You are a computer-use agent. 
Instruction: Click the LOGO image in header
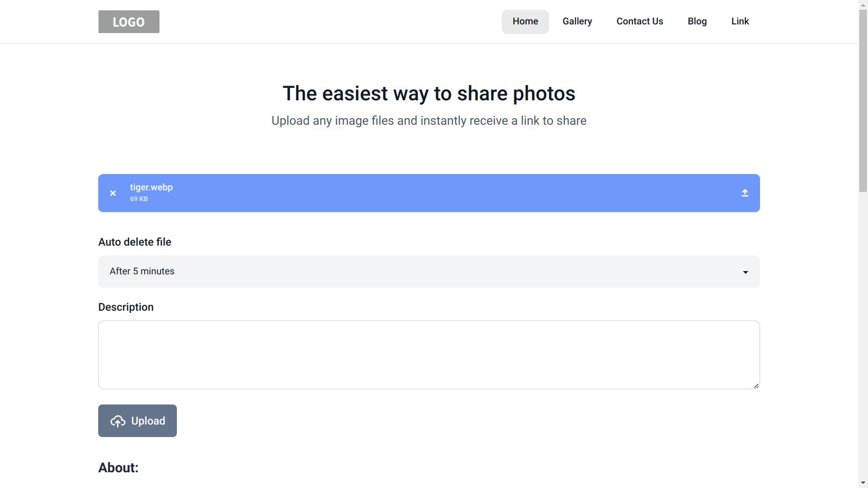(129, 22)
